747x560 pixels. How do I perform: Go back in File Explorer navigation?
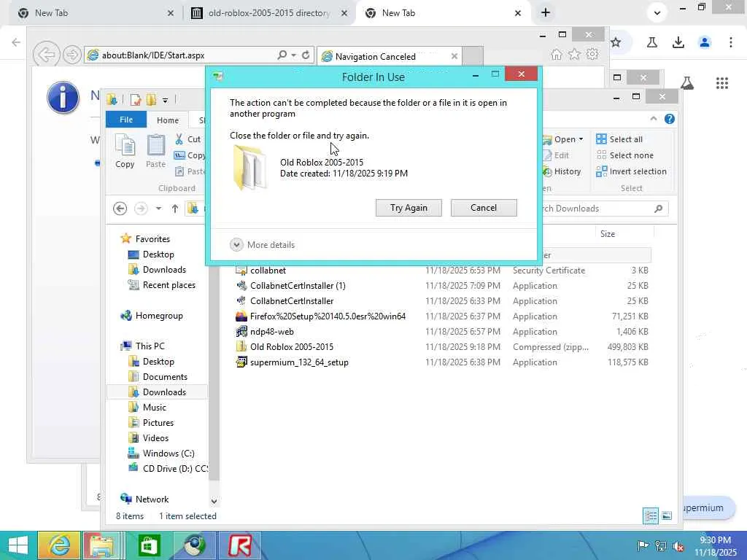coord(120,209)
